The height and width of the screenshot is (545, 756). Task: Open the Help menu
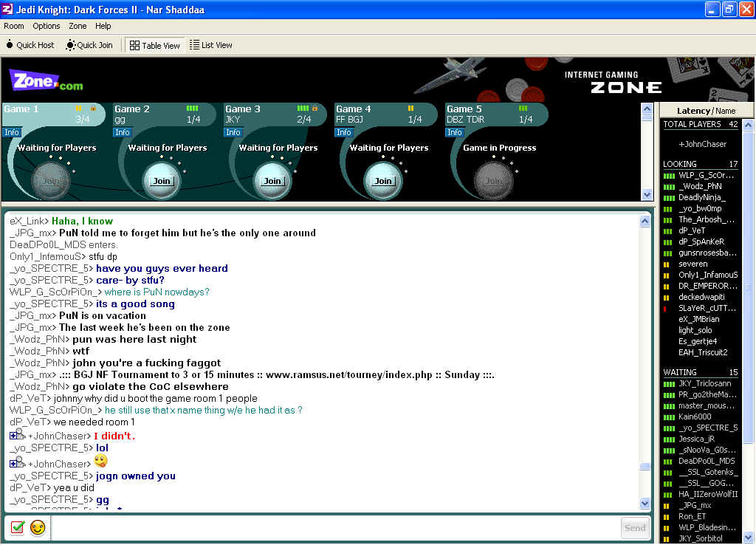coord(103,26)
